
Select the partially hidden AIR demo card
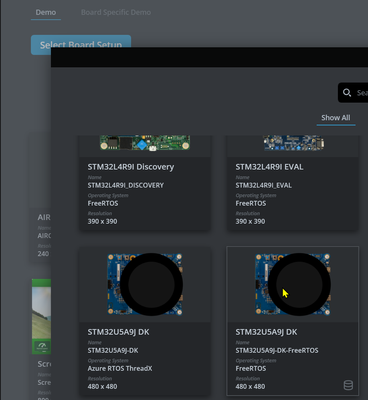click(40, 198)
